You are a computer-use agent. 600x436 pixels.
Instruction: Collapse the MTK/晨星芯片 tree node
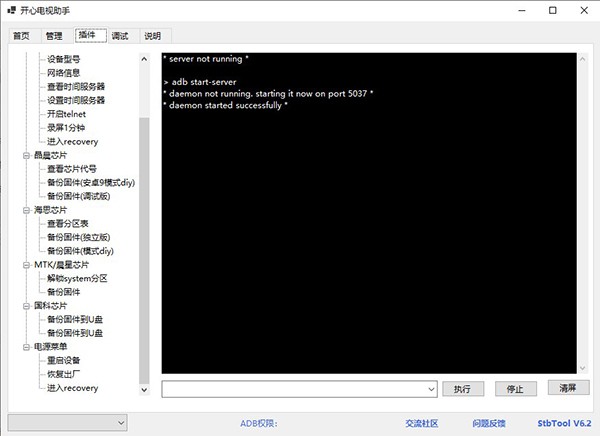pyautogui.click(x=26, y=265)
